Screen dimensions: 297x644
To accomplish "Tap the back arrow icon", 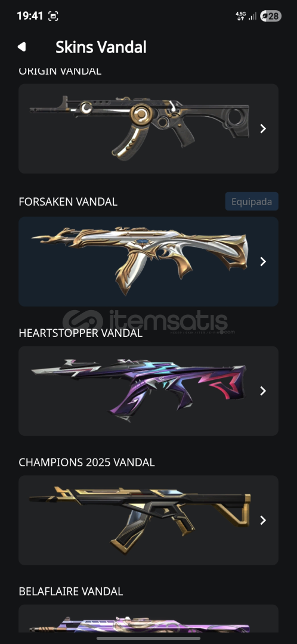I will [x=22, y=47].
